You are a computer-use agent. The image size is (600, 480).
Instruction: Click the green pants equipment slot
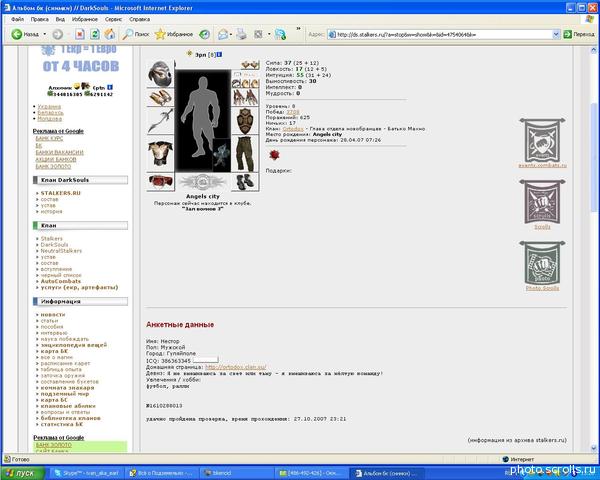[245, 153]
